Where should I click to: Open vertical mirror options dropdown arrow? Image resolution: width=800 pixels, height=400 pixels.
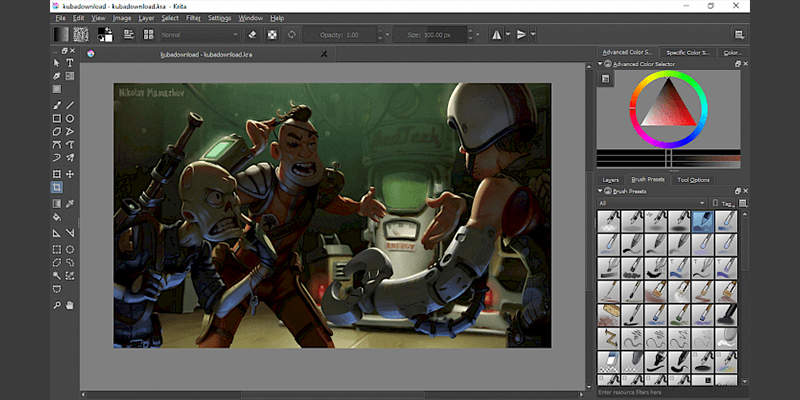[533, 35]
